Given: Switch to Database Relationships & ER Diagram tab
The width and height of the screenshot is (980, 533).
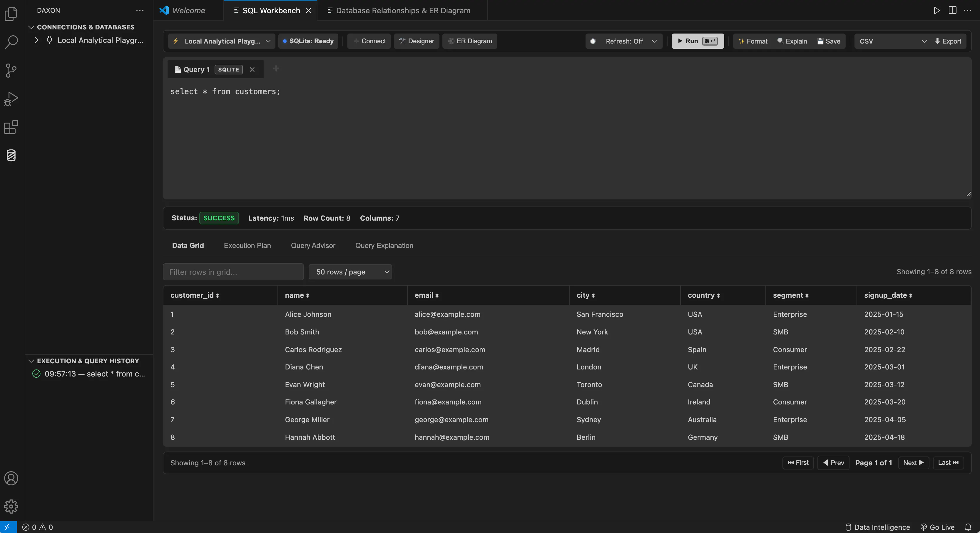Looking at the screenshot, I should tap(402, 10).
